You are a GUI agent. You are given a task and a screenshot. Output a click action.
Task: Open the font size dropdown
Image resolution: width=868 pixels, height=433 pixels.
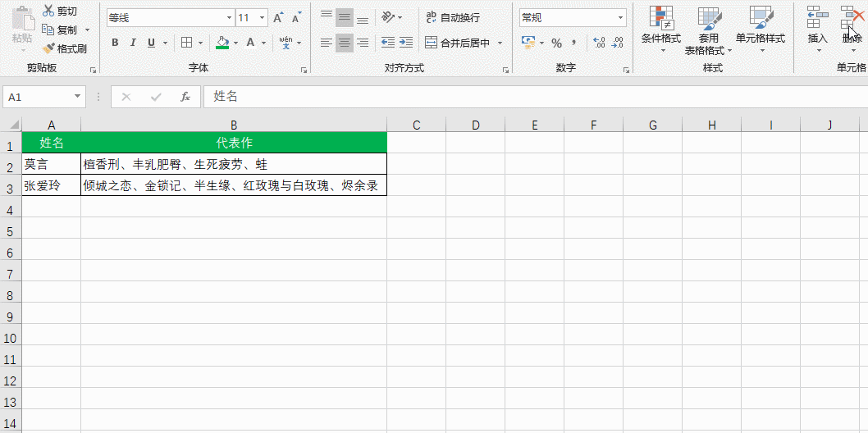262,18
